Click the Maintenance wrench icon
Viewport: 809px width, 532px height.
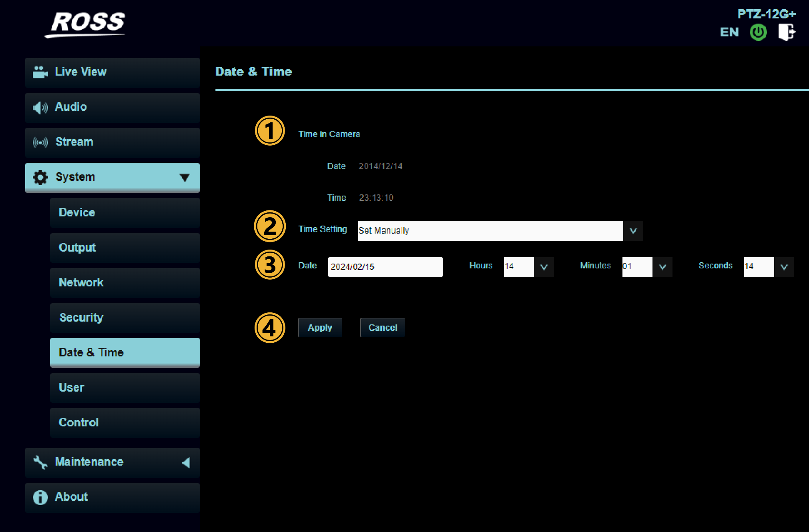coord(40,462)
